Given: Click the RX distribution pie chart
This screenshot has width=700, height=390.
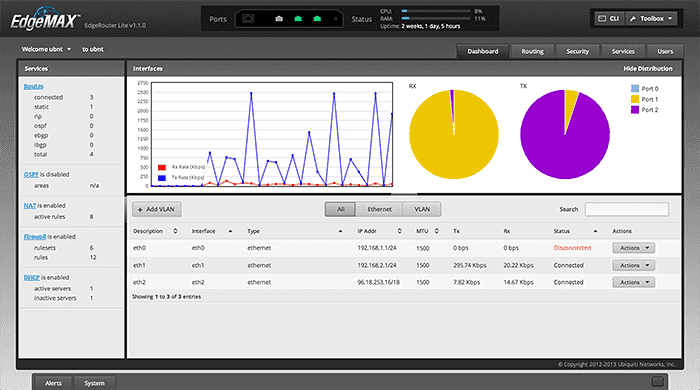Looking at the screenshot, I should 454,134.
